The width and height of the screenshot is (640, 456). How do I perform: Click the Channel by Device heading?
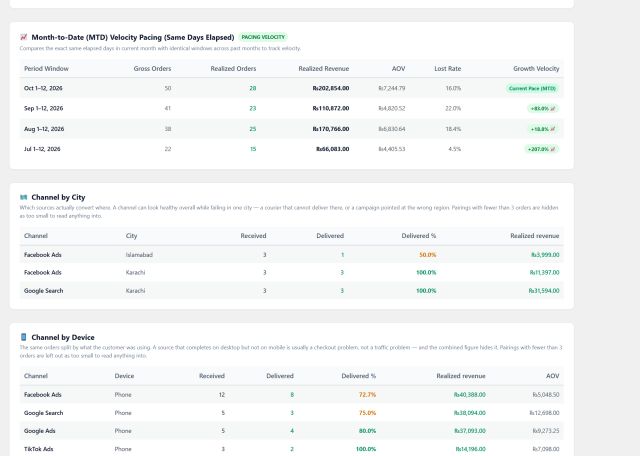pyautogui.click(x=63, y=337)
